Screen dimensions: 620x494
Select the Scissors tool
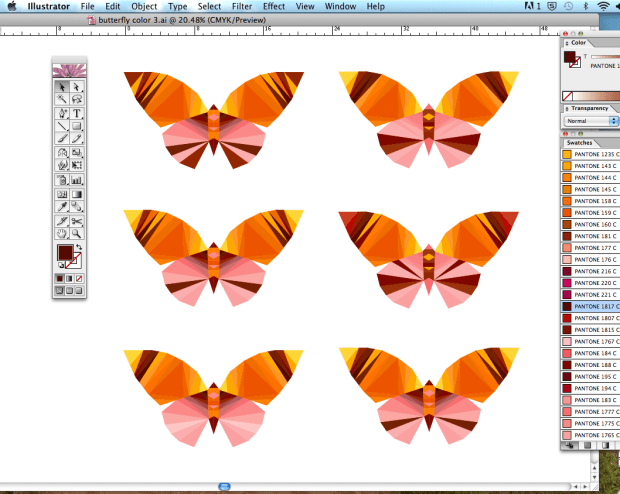pyautogui.click(x=77, y=220)
